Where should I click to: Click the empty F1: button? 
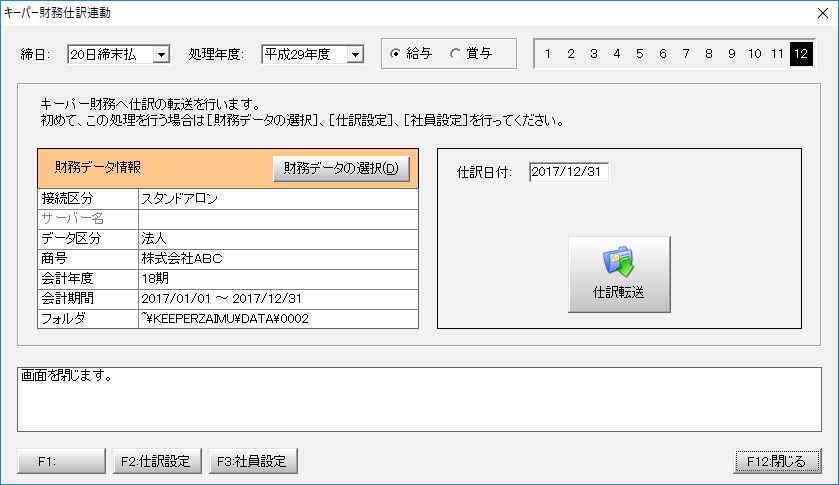point(62,461)
